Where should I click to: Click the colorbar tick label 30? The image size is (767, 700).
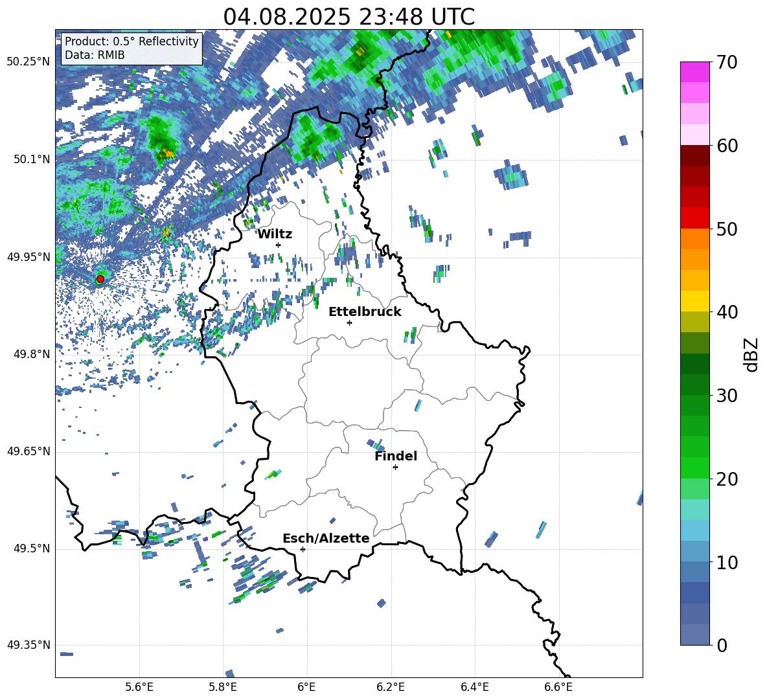[727, 396]
